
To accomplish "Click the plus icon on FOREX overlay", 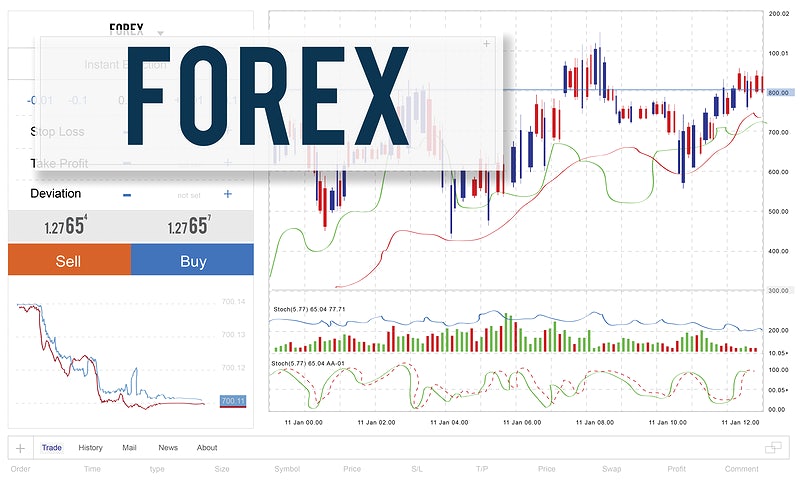I will (487, 44).
